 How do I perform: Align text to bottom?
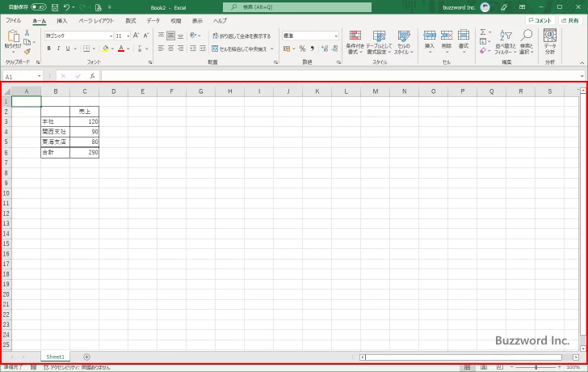point(180,36)
